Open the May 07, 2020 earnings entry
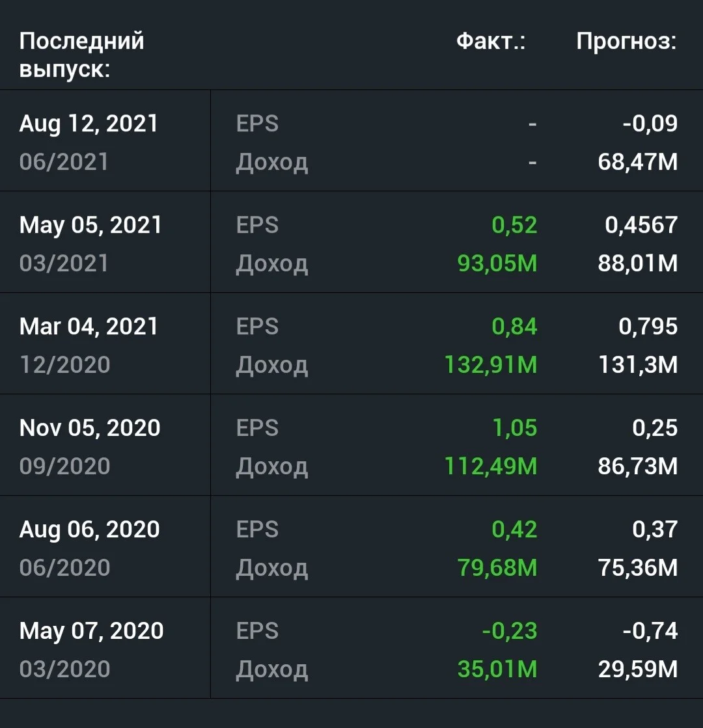The width and height of the screenshot is (703, 728). pyautogui.click(x=351, y=648)
